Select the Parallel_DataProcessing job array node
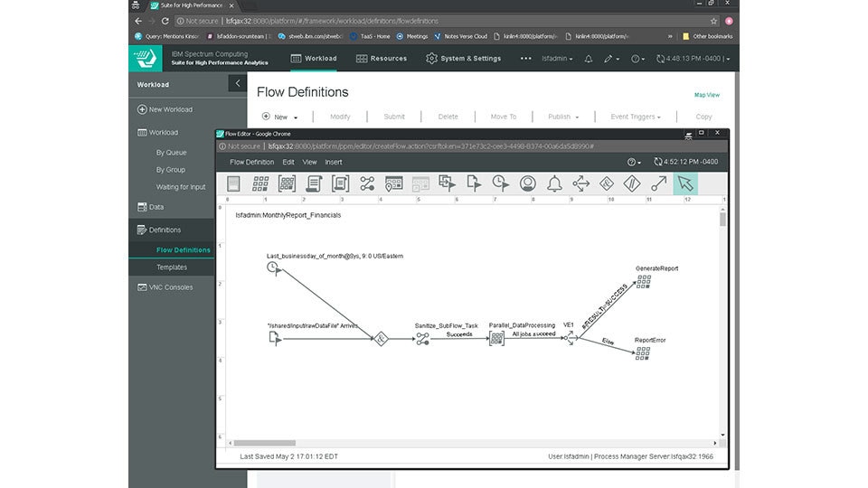 click(497, 339)
